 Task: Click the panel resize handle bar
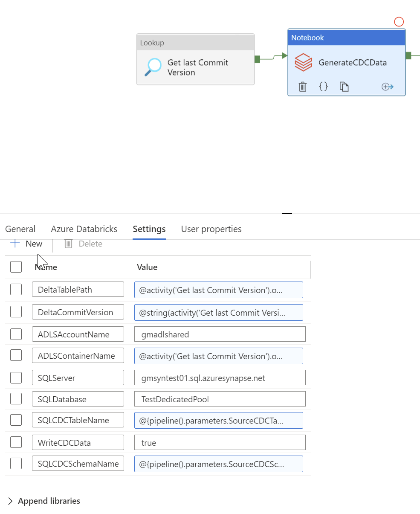click(x=287, y=213)
